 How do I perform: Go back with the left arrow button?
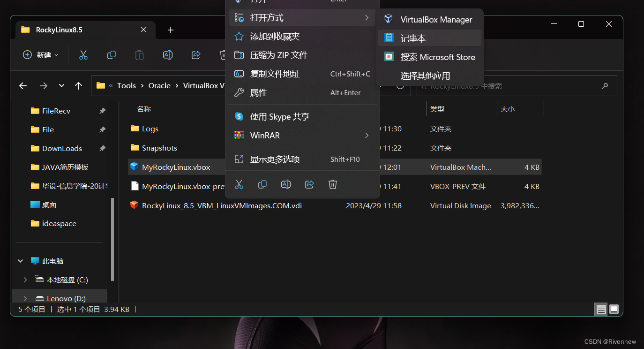(x=23, y=86)
